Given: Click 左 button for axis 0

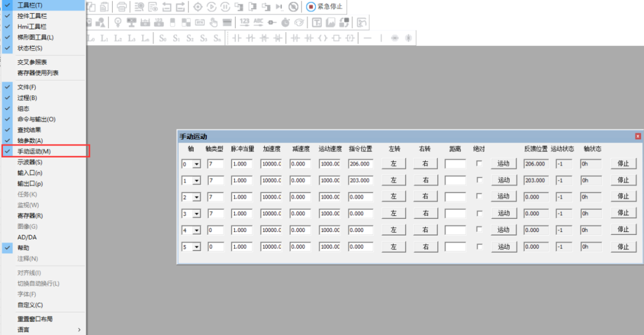Looking at the screenshot, I should [394, 163].
